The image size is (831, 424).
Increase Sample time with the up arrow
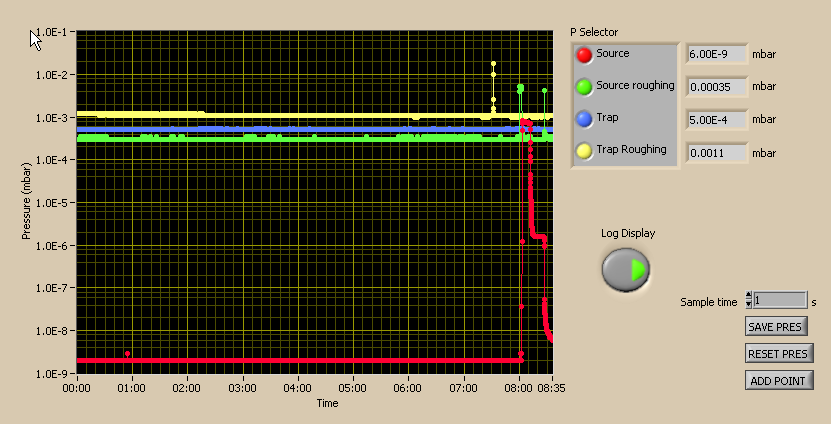click(748, 296)
